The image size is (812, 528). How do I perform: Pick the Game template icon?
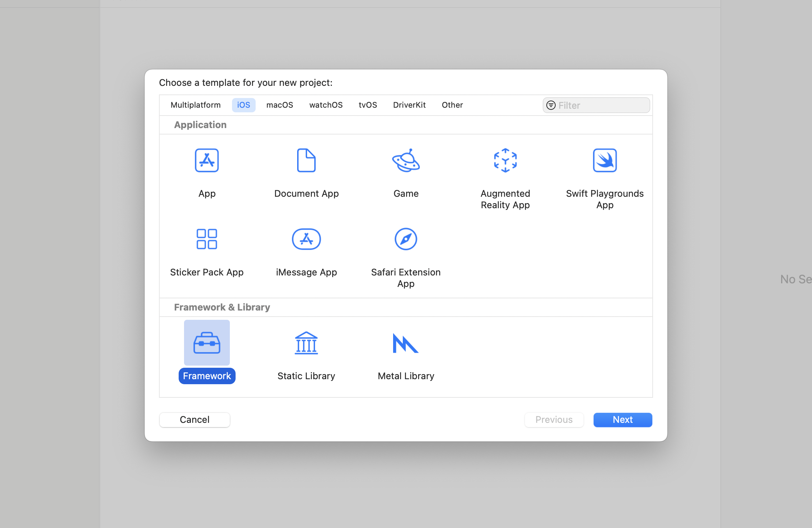[x=406, y=161]
